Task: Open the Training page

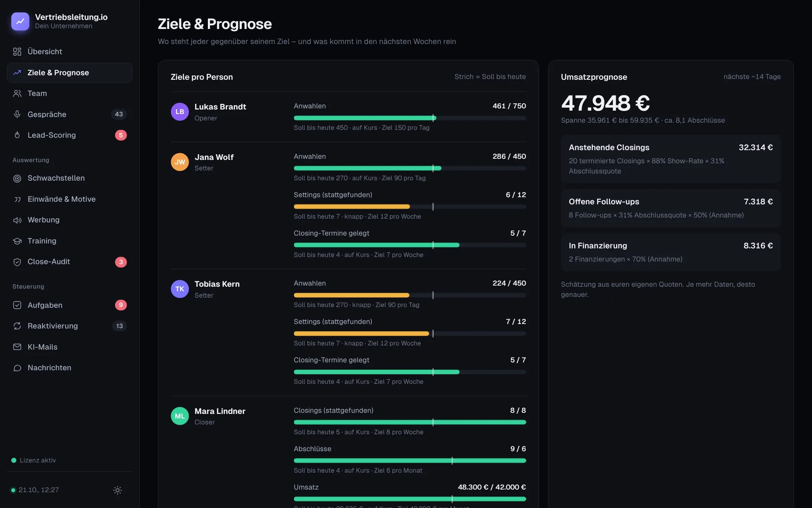Action: (x=70, y=241)
